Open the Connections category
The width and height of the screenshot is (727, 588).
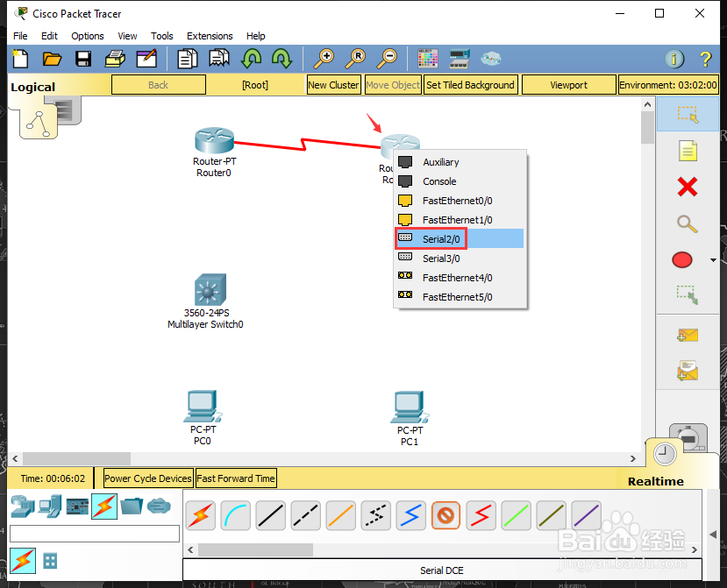pyautogui.click(x=104, y=506)
